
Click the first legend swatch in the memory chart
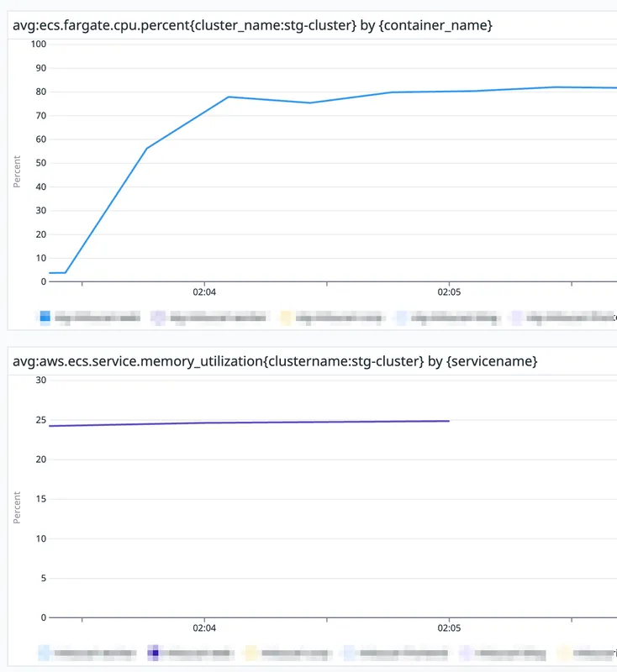point(44,652)
